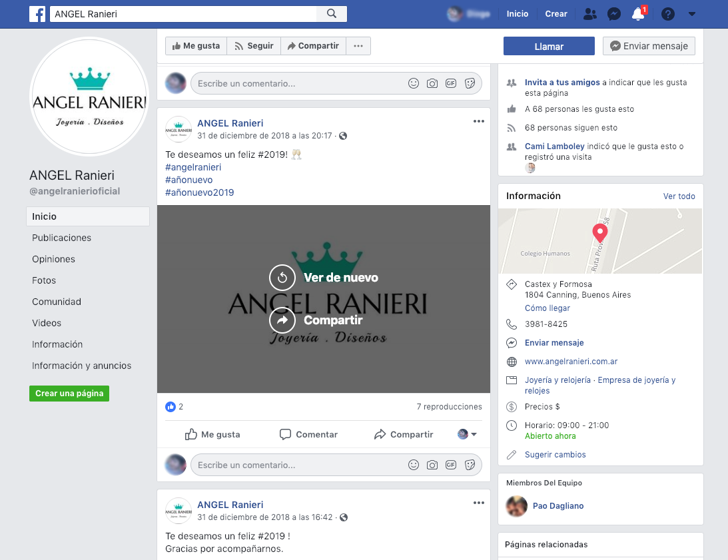Attach photo in top comment box

click(432, 84)
